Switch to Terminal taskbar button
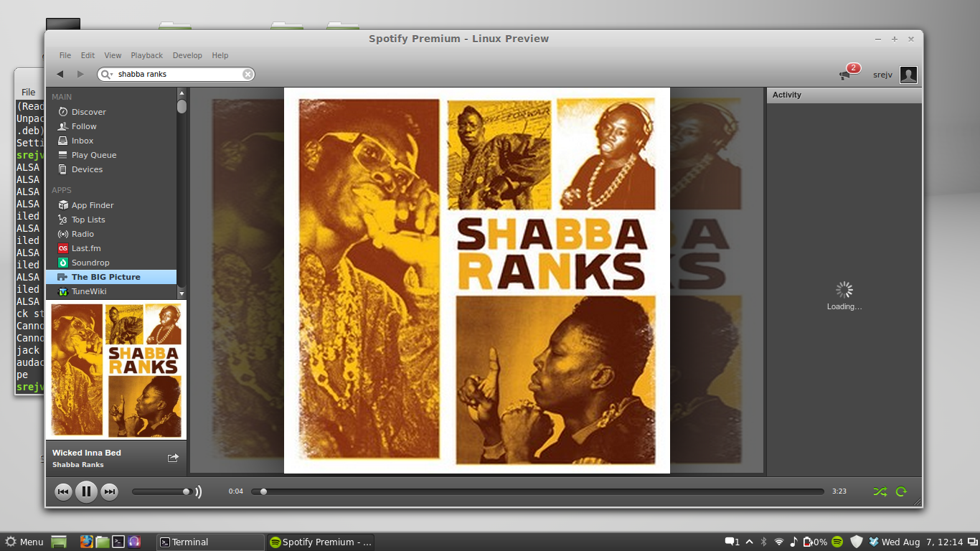Viewport: 980px width, 551px height. point(211,542)
